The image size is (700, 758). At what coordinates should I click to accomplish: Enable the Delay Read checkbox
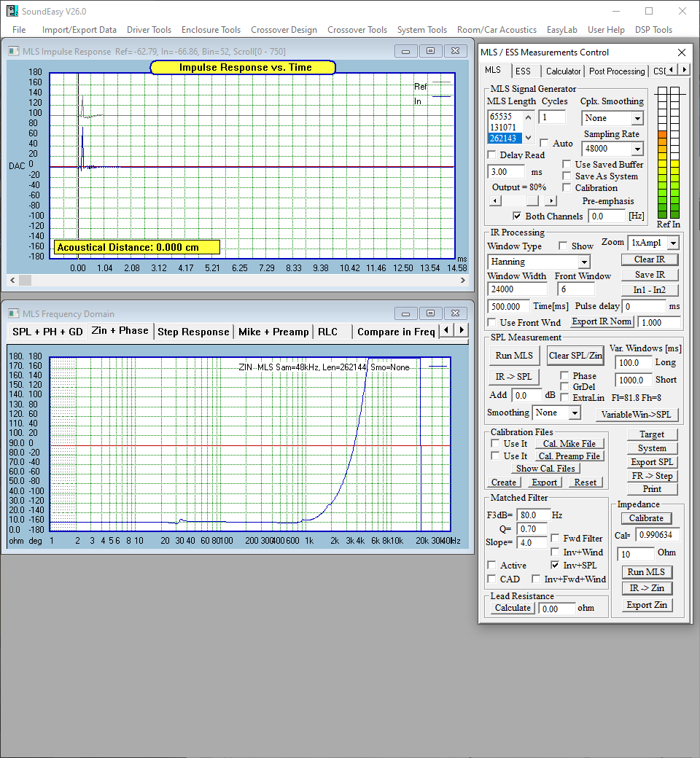coord(492,155)
